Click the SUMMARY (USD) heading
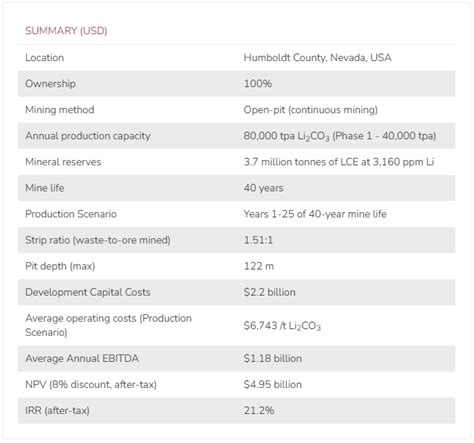Viewport: 474px width, 443px height. (66, 31)
